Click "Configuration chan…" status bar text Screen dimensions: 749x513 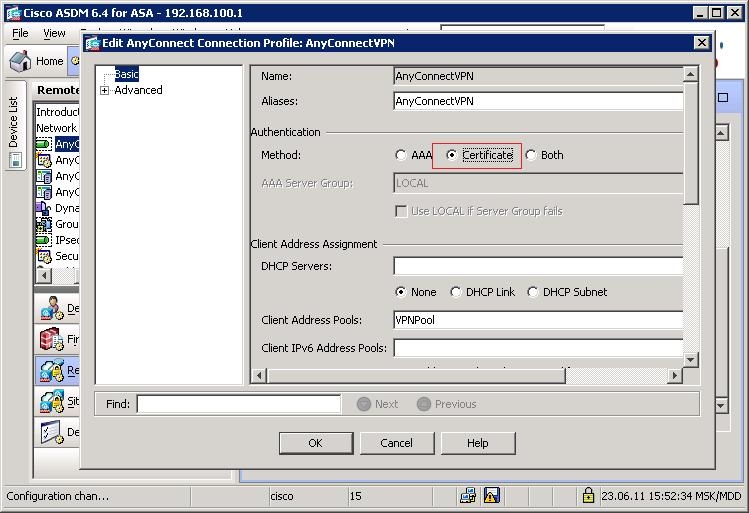pyautogui.click(x=58, y=496)
